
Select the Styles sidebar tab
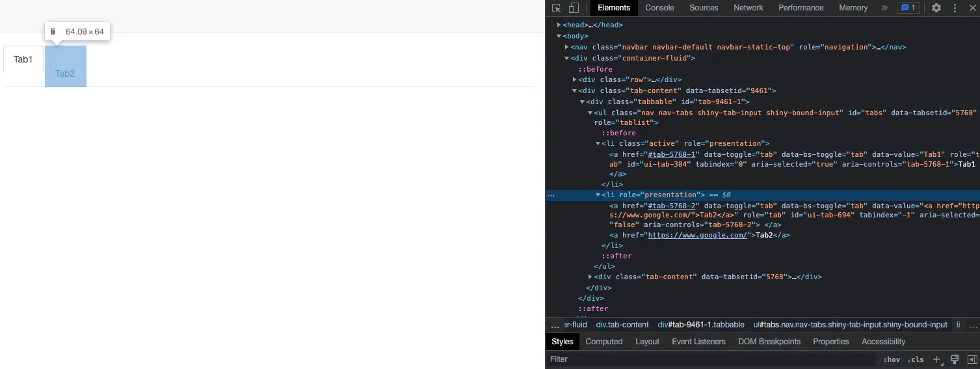tap(563, 342)
